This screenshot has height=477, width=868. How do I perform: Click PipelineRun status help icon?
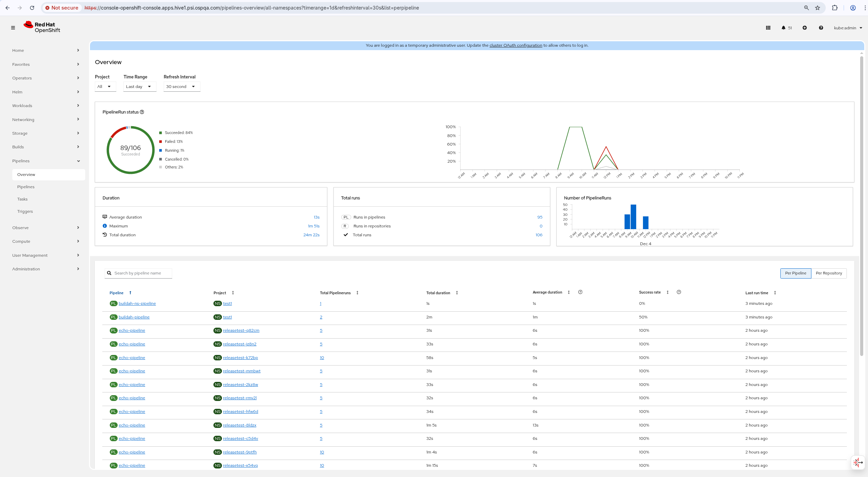(142, 112)
